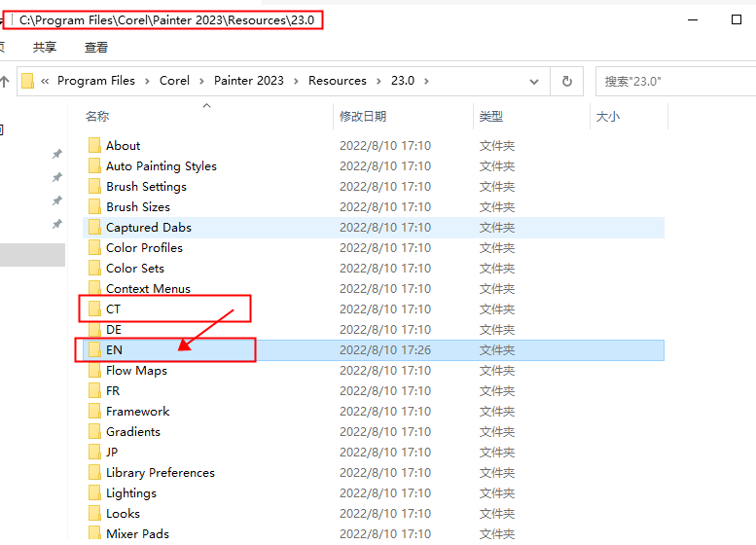Switch to the 查看 ribbon tab

(96, 47)
